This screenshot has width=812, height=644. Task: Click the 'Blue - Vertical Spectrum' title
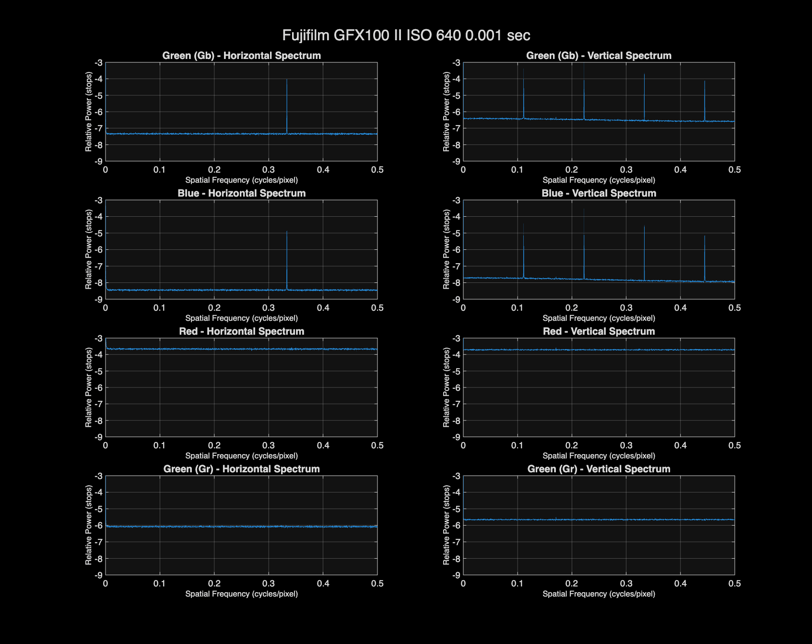click(x=599, y=193)
